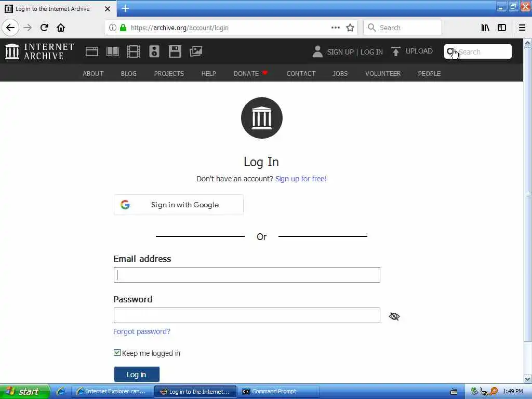Open a new browser tab
Image resolution: width=532 pixels, height=399 pixels.
[x=125, y=8]
